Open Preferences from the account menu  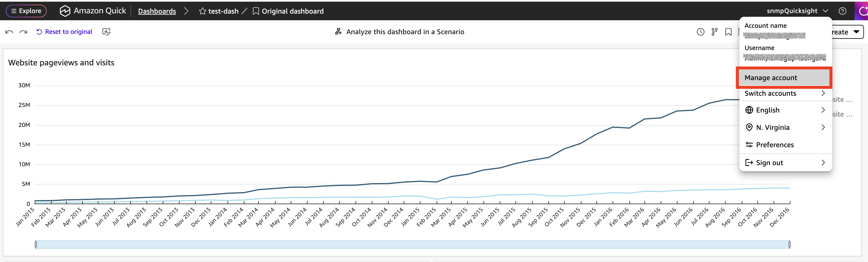[785, 145]
